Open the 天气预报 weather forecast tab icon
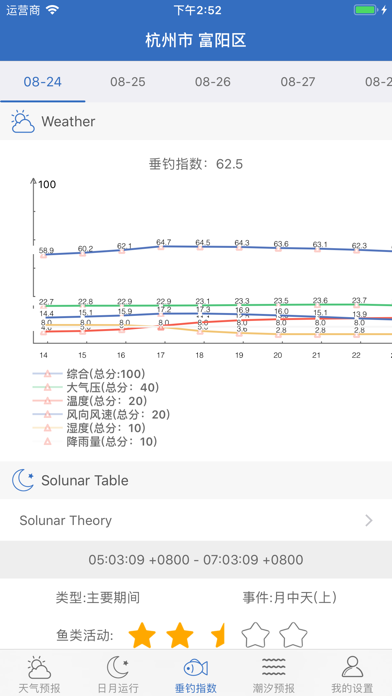 pyautogui.click(x=40, y=668)
